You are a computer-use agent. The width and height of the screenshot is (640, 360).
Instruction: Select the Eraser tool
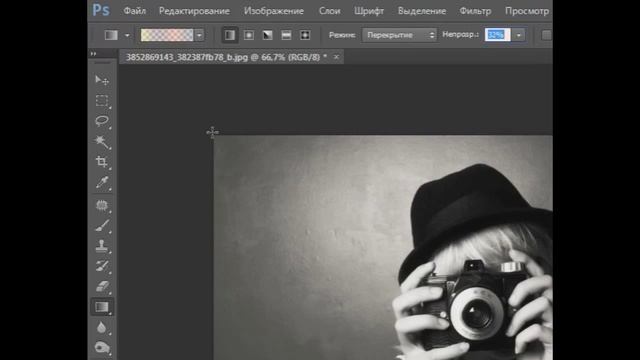pos(102,287)
